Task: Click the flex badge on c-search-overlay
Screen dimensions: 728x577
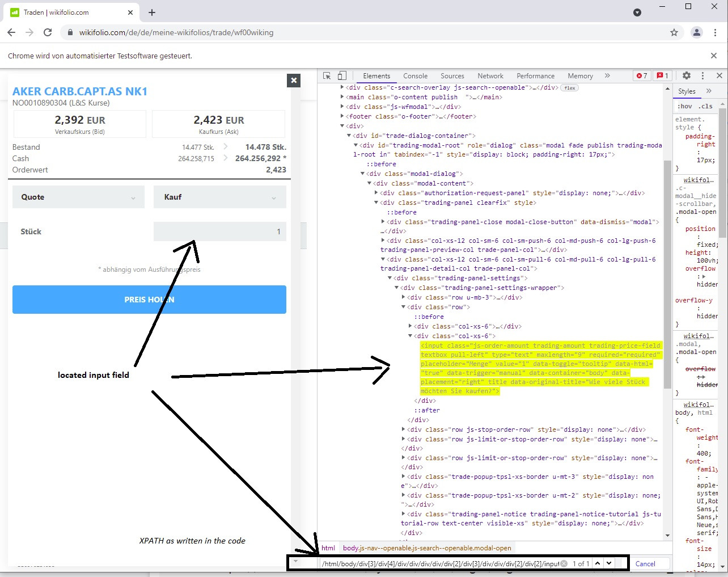Action: [x=570, y=87]
